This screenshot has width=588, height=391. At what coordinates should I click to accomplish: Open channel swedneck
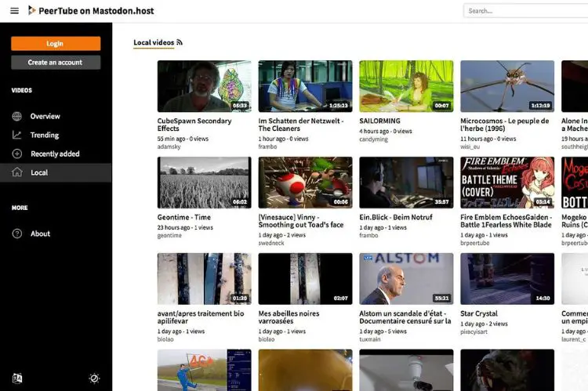tap(271, 243)
